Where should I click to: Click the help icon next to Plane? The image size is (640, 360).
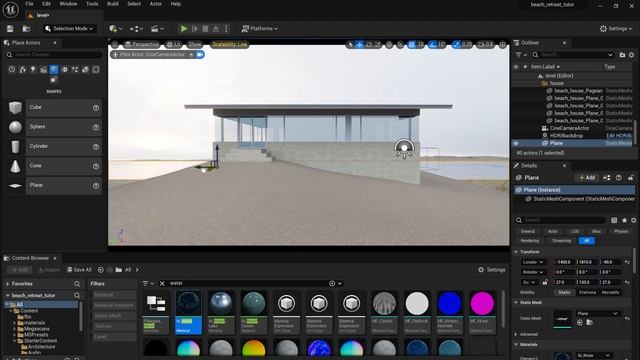coord(96,186)
